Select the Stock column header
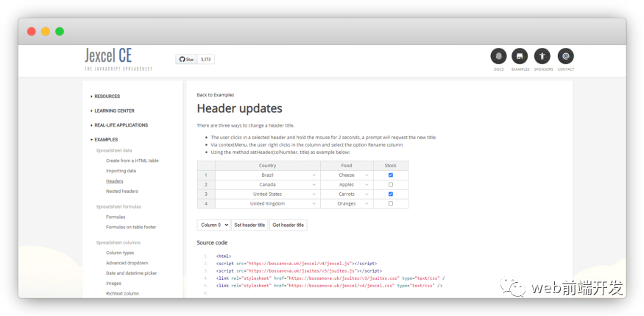Image resolution: width=644 pixels, height=316 pixels. pyautogui.click(x=391, y=166)
